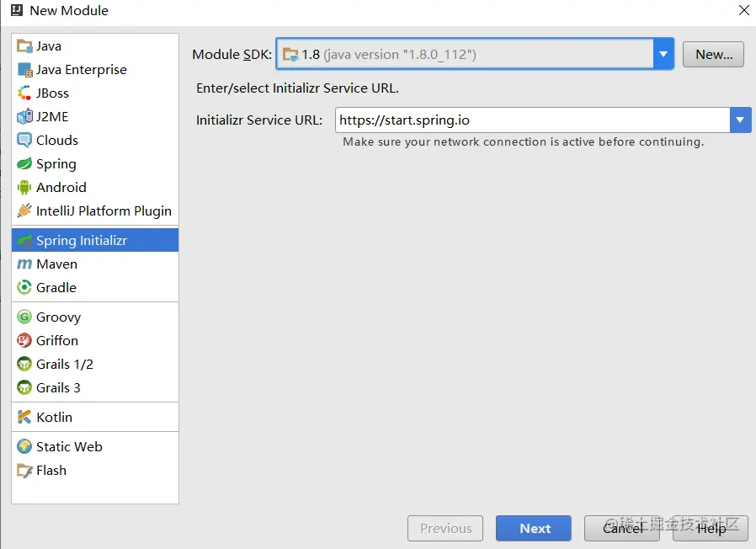This screenshot has height=549, width=756.
Task: Click the Grails 3 icon
Action: pyautogui.click(x=24, y=387)
